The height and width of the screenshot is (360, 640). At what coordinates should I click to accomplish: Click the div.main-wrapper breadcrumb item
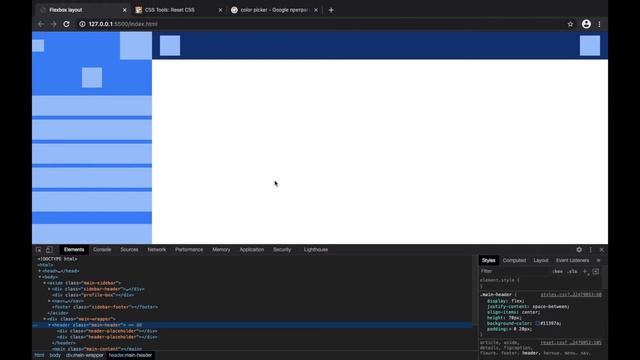coord(85,356)
